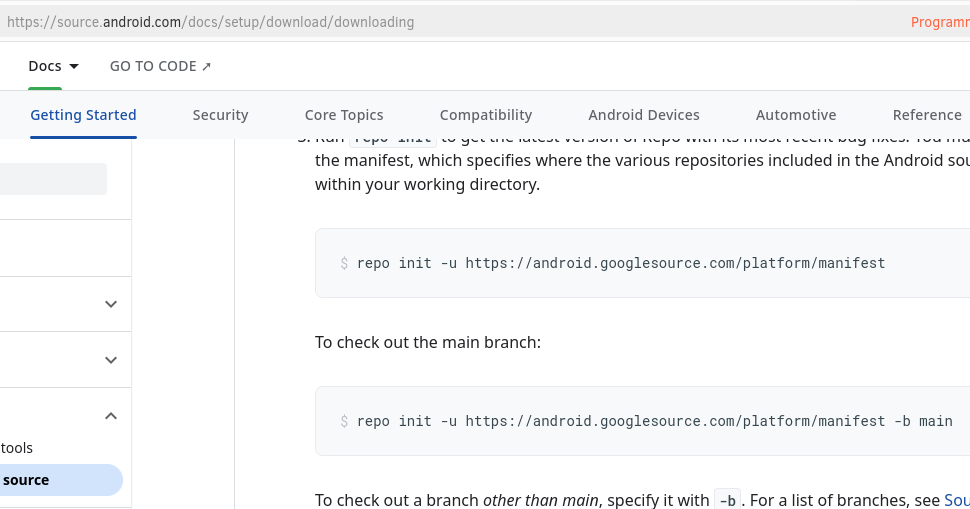Click the browser address bar URL
The image size is (970, 509).
[x=210, y=22]
